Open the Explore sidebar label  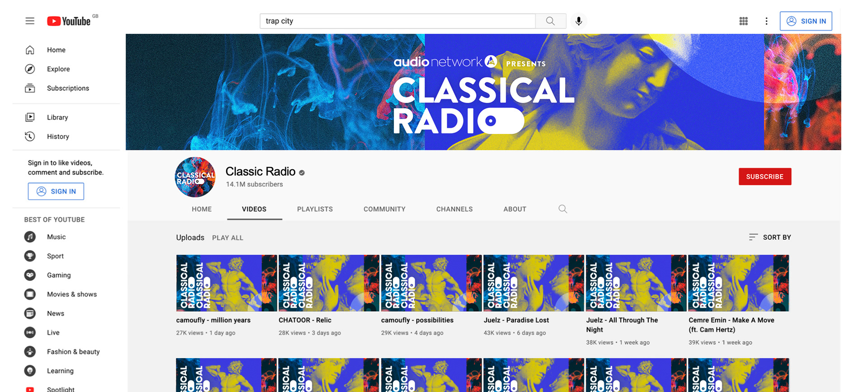point(58,69)
